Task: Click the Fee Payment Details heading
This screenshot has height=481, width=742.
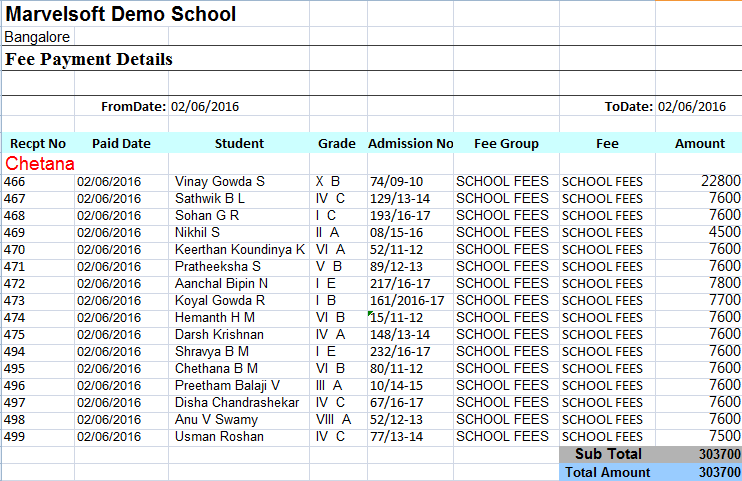Action: pos(89,59)
